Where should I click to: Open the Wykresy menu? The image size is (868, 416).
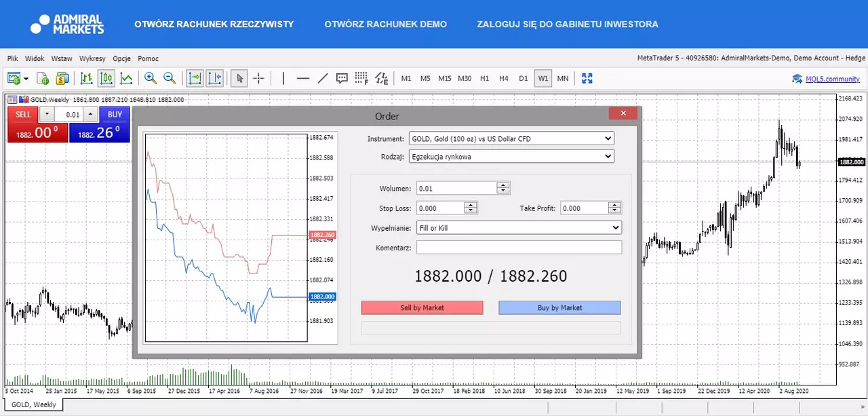[92, 59]
